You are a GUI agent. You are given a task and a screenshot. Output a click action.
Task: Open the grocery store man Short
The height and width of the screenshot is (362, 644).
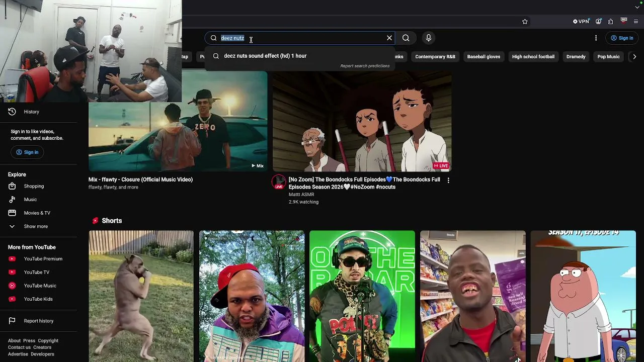pos(473,296)
